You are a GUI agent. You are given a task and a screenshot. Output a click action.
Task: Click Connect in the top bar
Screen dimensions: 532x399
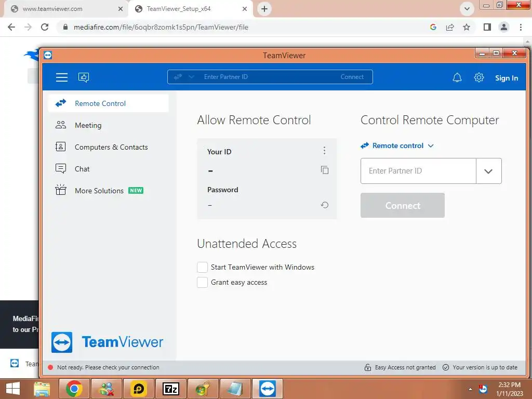[352, 77]
